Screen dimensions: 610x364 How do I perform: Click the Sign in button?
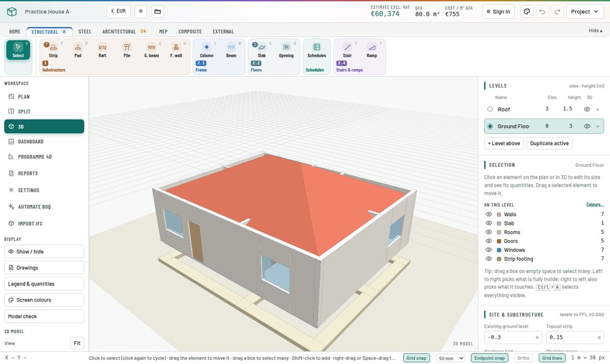[498, 11]
